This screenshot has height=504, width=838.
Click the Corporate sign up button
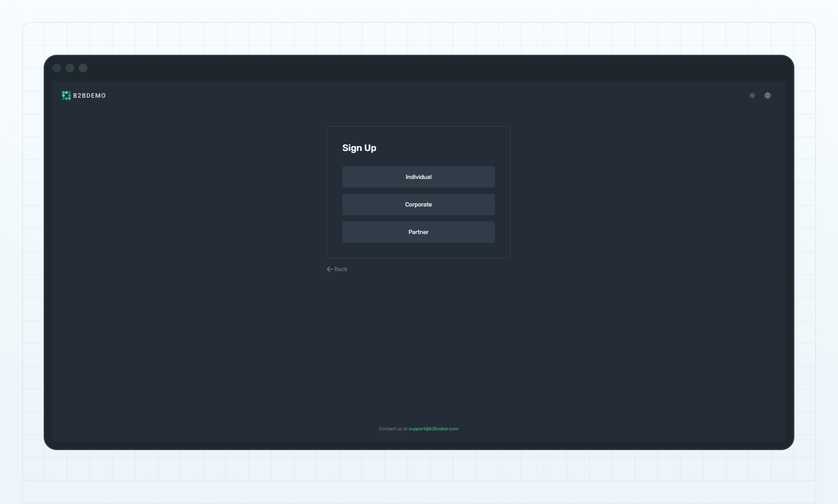(x=418, y=204)
